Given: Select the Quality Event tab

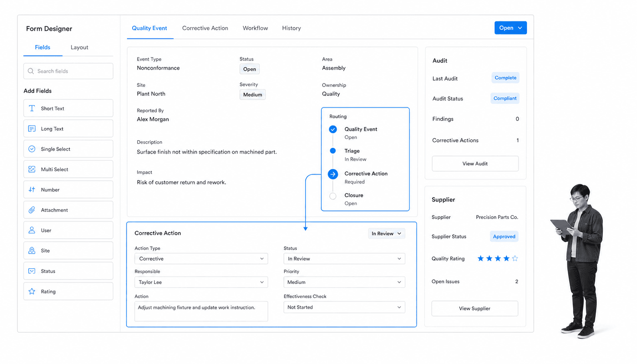Looking at the screenshot, I should pyautogui.click(x=149, y=28).
